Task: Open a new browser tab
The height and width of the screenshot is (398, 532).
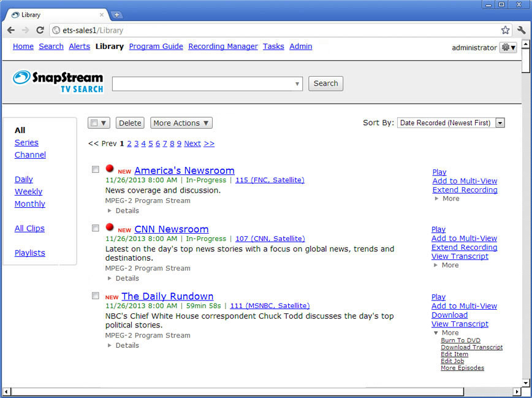Action: (117, 15)
